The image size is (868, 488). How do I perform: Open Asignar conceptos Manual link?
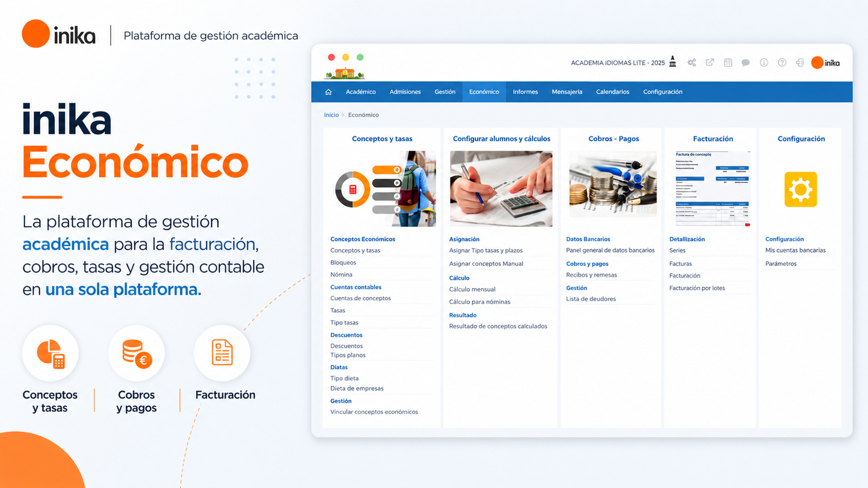pyautogui.click(x=486, y=264)
